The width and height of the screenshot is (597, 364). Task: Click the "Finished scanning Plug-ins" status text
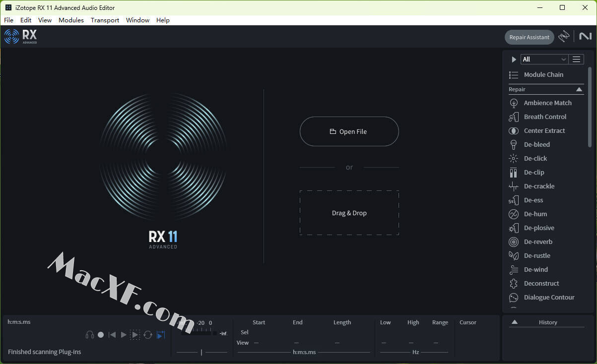[x=44, y=352]
